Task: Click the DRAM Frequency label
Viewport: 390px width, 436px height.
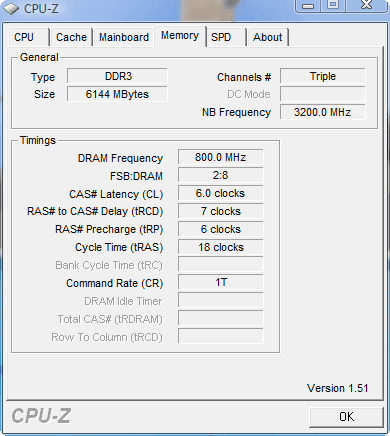Action: click(x=120, y=158)
